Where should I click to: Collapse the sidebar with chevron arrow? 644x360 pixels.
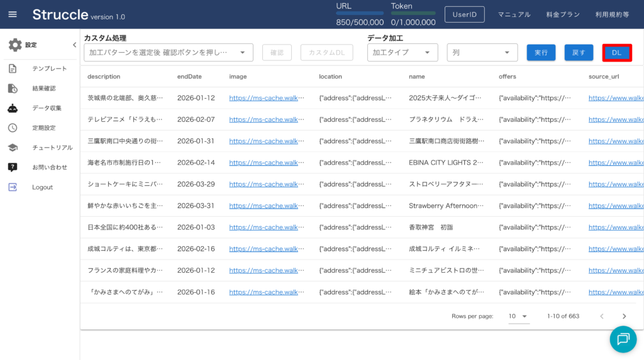tap(74, 45)
